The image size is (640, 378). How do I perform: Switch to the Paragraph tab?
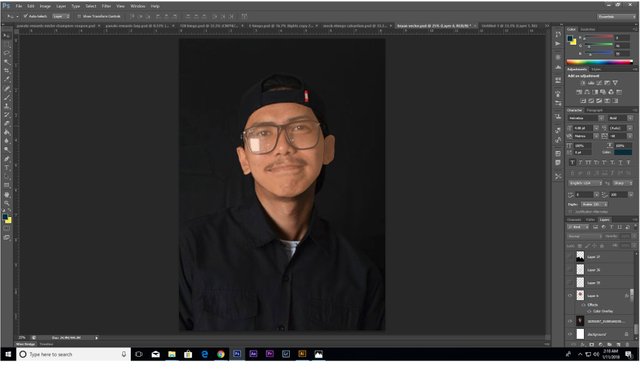[594, 110]
